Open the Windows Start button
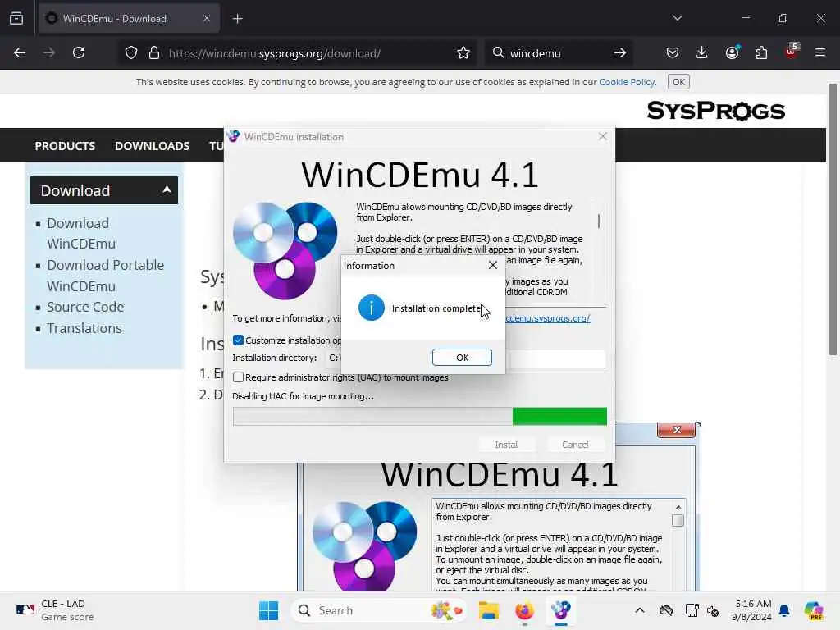The width and height of the screenshot is (840, 630). coord(268,610)
